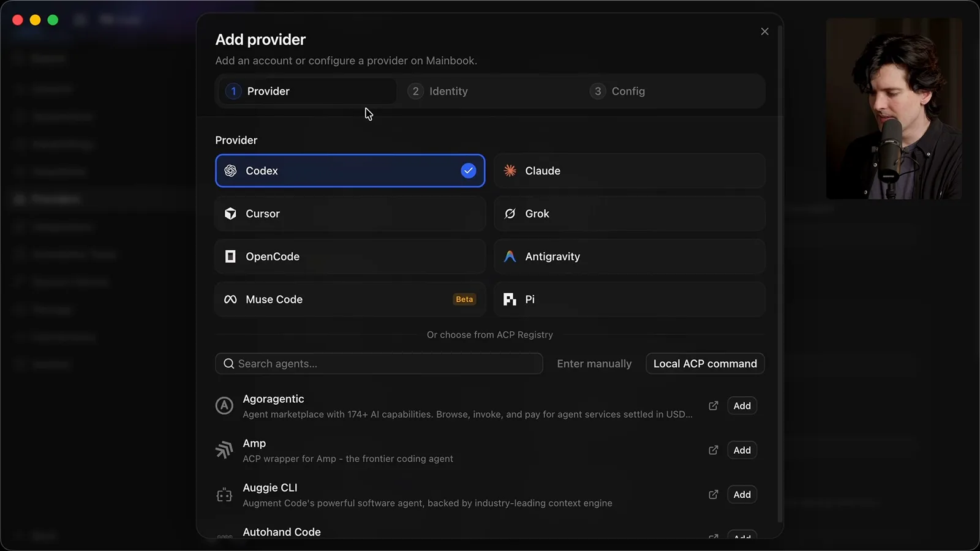This screenshot has width=980, height=551.
Task: Open Agoragentic external link
Action: tap(713, 406)
